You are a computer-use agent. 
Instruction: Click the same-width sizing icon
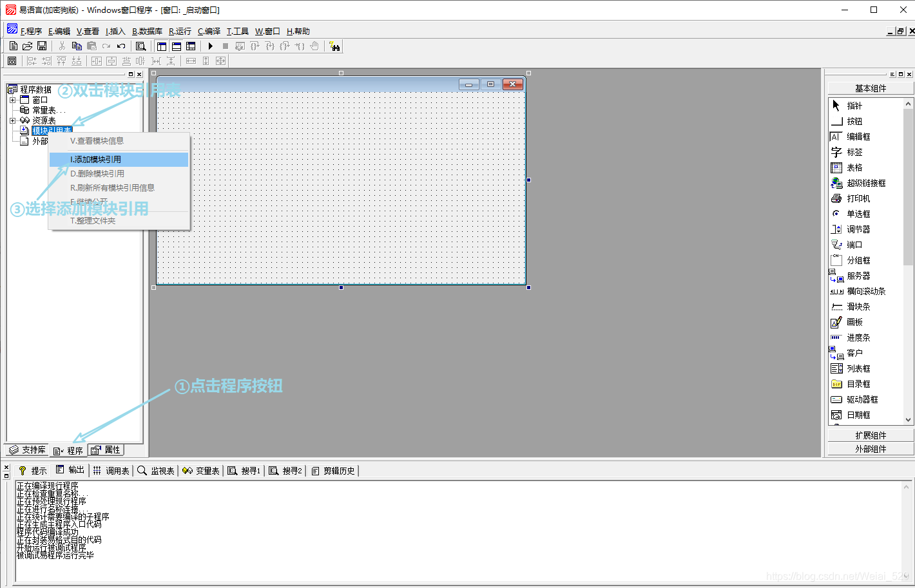(191, 61)
